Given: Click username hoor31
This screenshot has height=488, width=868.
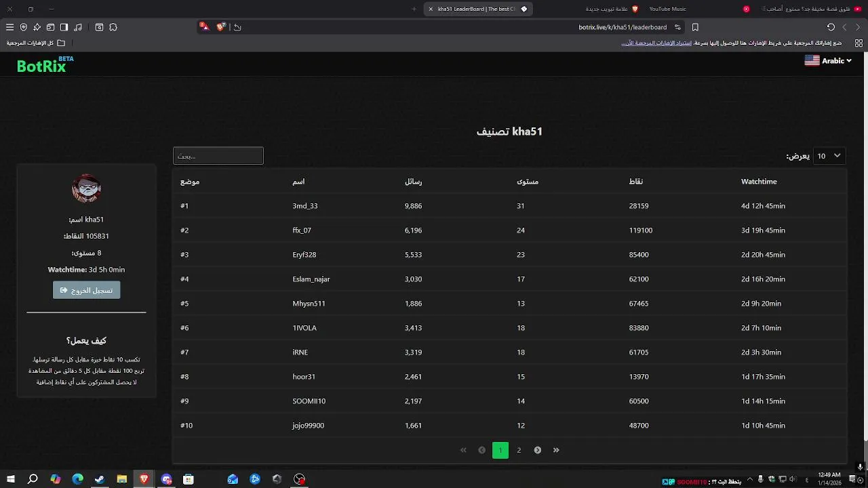Looking at the screenshot, I should pyautogui.click(x=304, y=377).
